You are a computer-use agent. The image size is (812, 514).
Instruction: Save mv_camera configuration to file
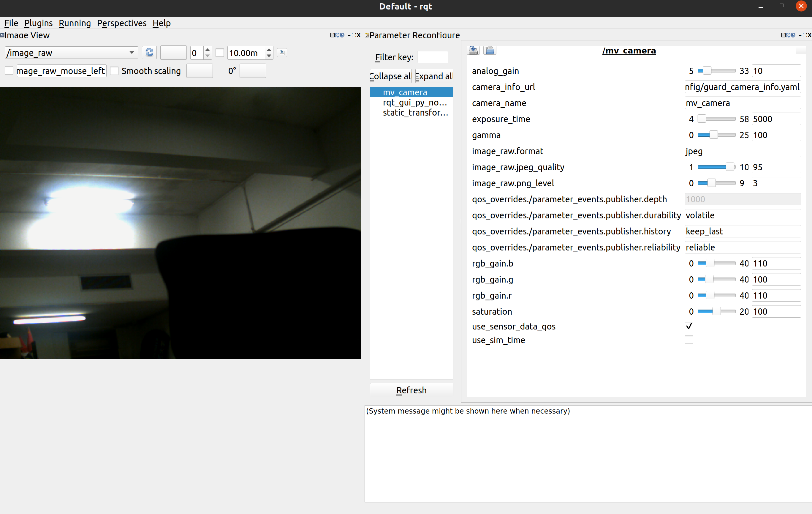pos(474,51)
